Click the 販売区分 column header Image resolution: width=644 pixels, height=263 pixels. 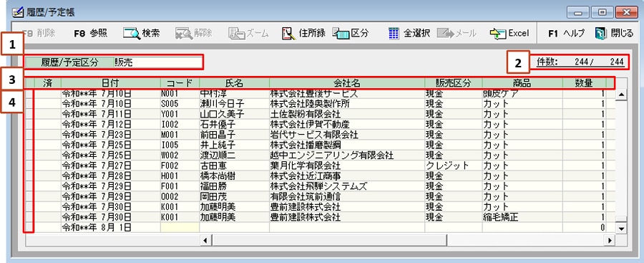pyautogui.click(x=454, y=83)
